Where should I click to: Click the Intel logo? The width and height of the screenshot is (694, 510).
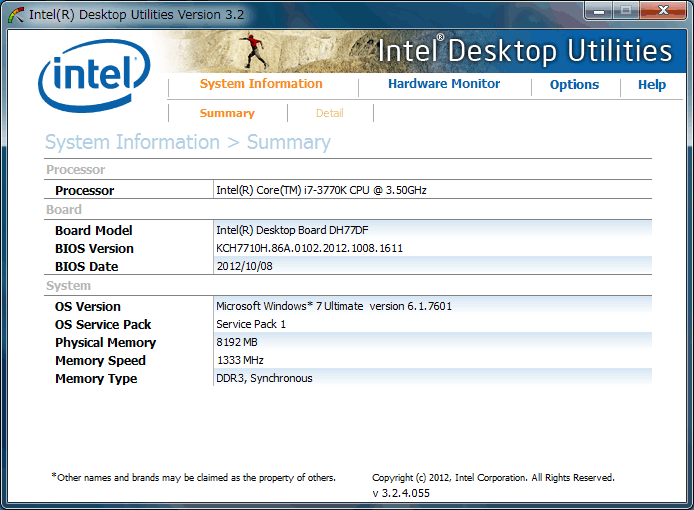93,74
